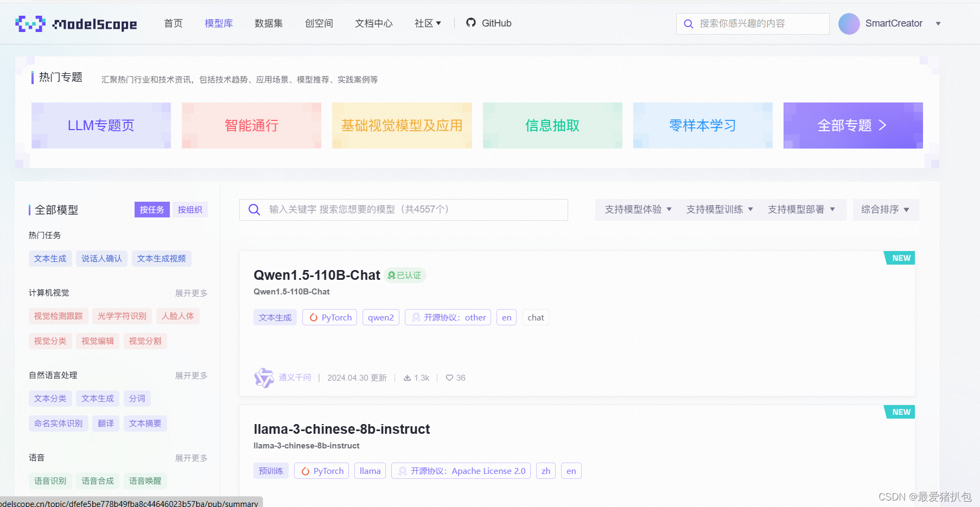The width and height of the screenshot is (980, 507).
Task: Click the search magnifier in top bar
Action: pyautogui.click(x=689, y=24)
